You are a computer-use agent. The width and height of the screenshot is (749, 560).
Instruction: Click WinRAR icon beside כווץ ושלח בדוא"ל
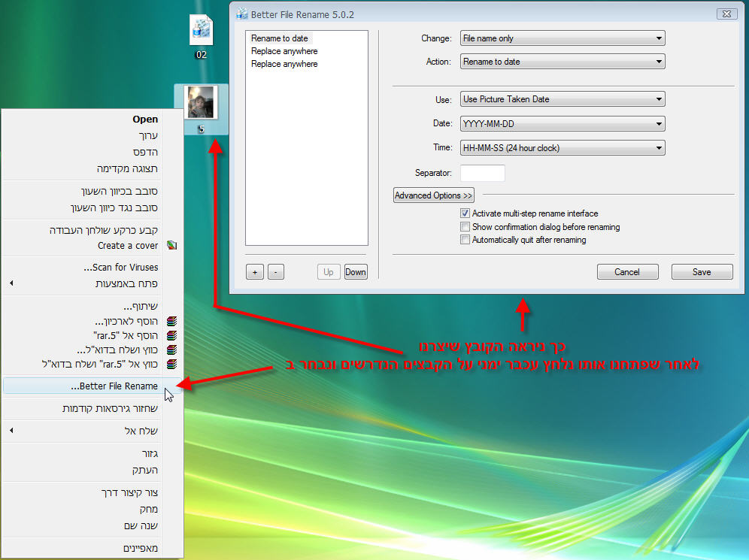172,350
